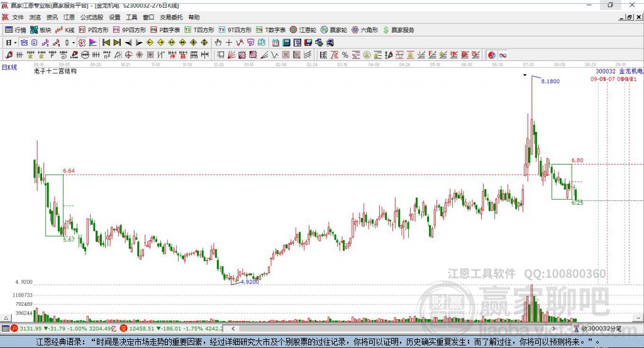Click the save floppy disk icon
The image size is (644, 348).
[308, 43]
